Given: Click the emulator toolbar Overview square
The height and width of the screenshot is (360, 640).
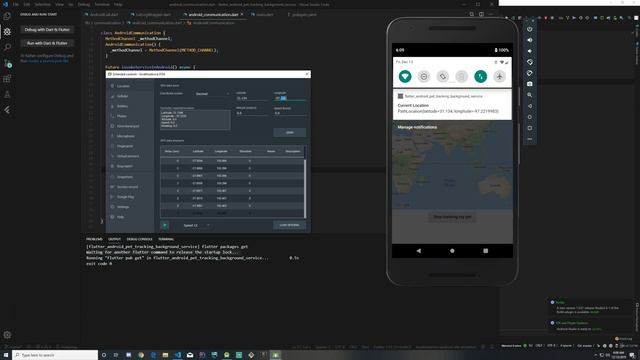Looking at the screenshot, I should [x=529, y=128].
